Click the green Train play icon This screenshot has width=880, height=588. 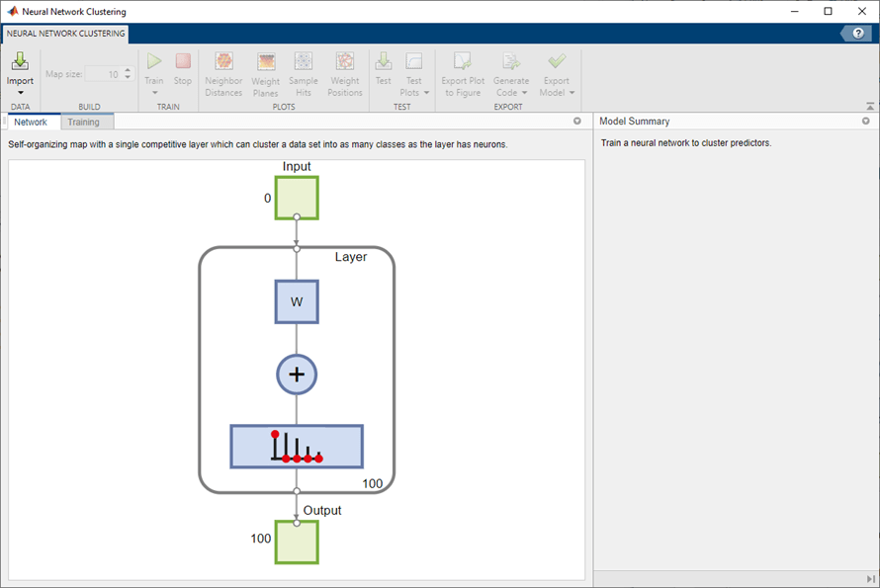[154, 61]
